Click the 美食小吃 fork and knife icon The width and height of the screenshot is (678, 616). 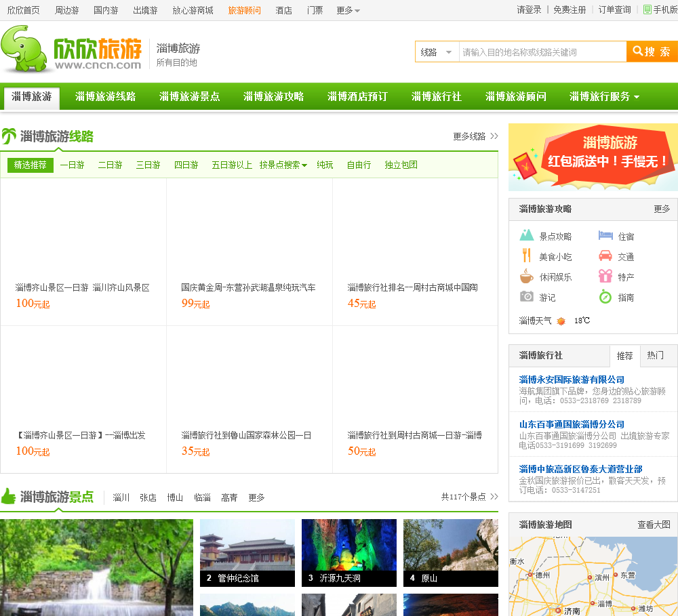click(x=527, y=256)
